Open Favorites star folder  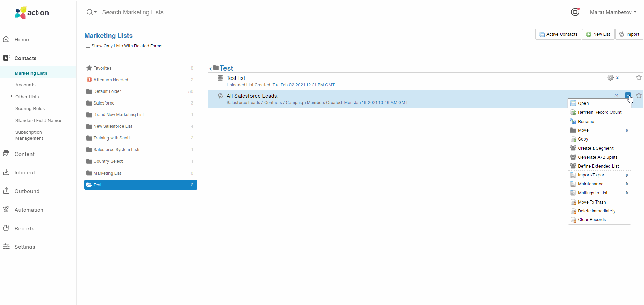click(x=89, y=68)
